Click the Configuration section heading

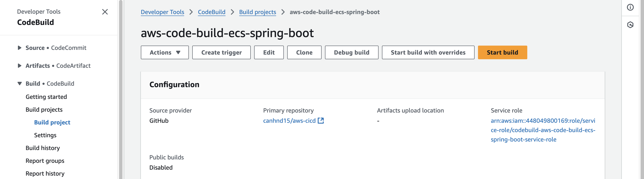(x=174, y=85)
